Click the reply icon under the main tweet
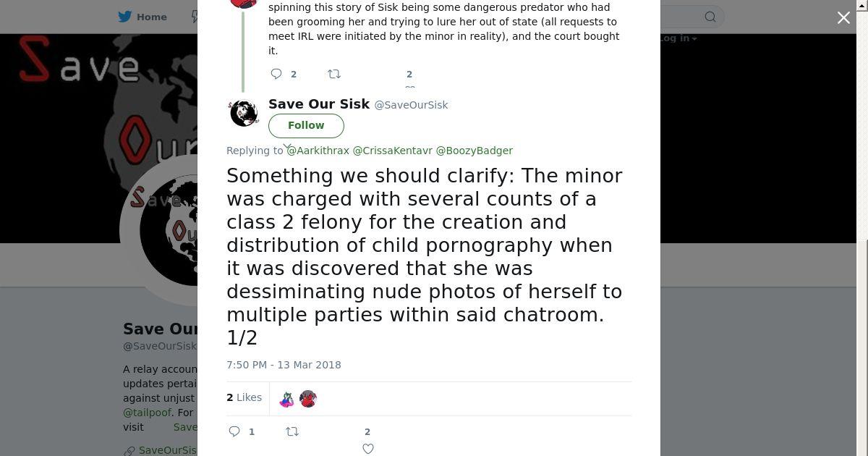The image size is (868, 456). pyautogui.click(x=234, y=431)
